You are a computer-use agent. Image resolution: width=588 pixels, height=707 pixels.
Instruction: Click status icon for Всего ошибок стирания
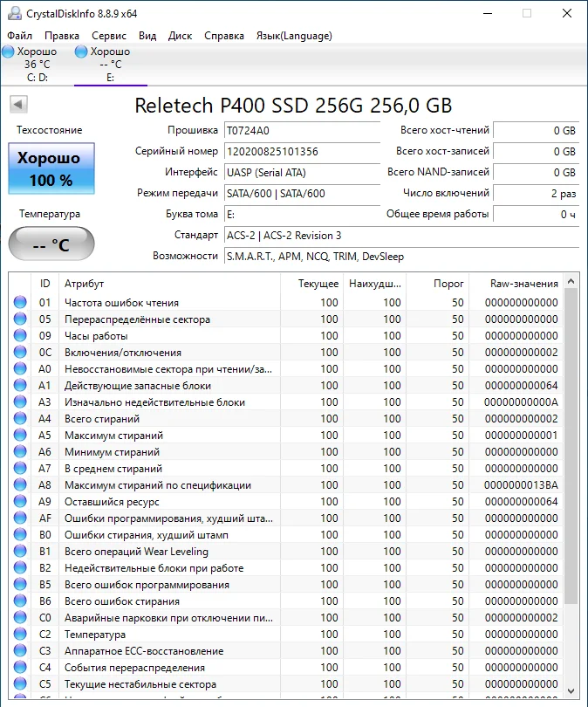pyautogui.click(x=20, y=601)
